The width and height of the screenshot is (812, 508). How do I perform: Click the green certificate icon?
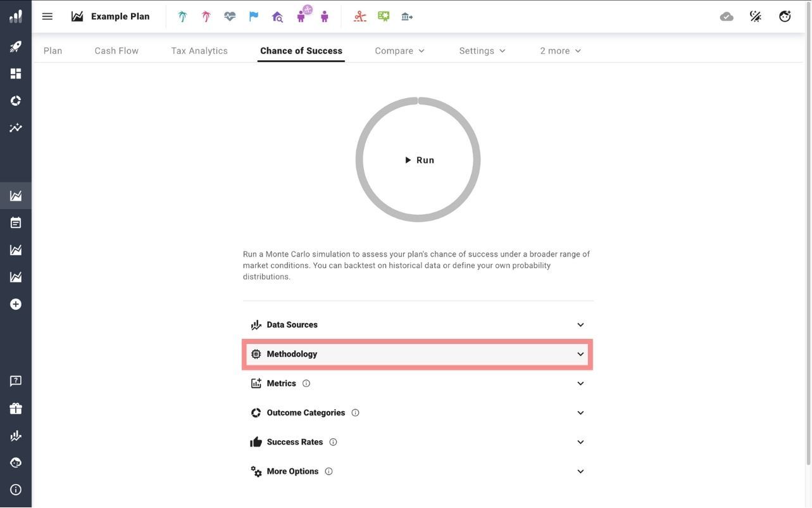pyautogui.click(x=384, y=16)
